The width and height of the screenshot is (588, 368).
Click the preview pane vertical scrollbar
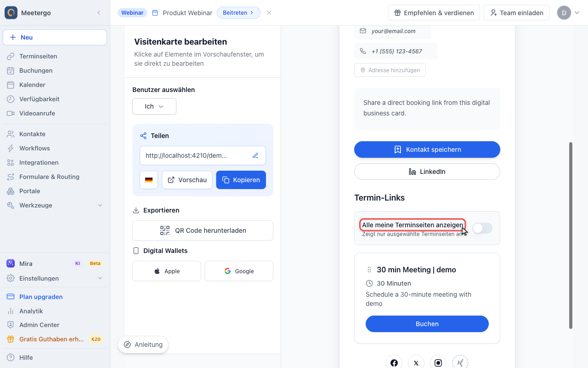pyautogui.click(x=571, y=236)
